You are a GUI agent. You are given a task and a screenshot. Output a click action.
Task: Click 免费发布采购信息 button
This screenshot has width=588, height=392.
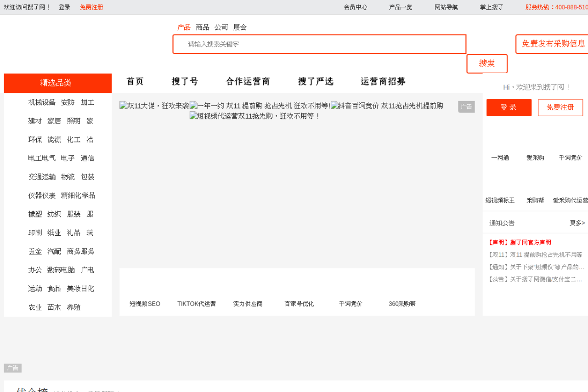pos(553,44)
